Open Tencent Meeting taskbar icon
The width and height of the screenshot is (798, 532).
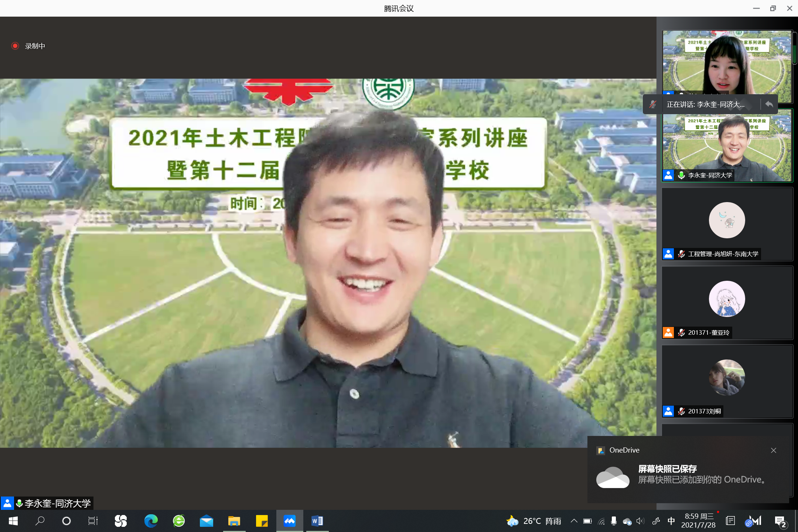[290, 521]
